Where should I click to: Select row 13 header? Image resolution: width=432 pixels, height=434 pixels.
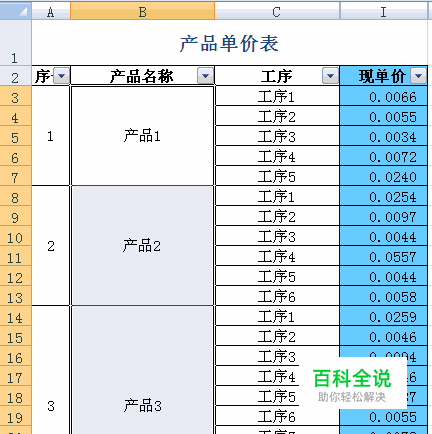pyautogui.click(x=16, y=296)
